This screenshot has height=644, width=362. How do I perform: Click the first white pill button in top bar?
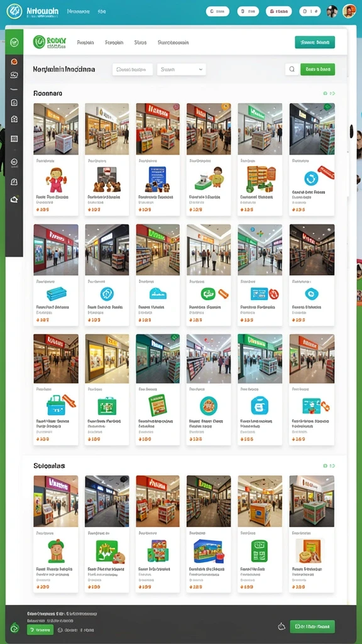pos(217,11)
